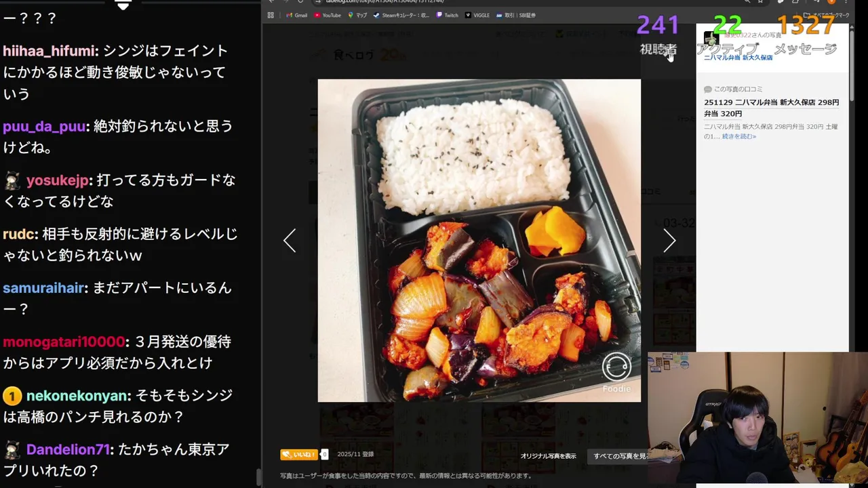Open Twitch bookmark
The width and height of the screenshot is (868, 488).
(448, 15)
